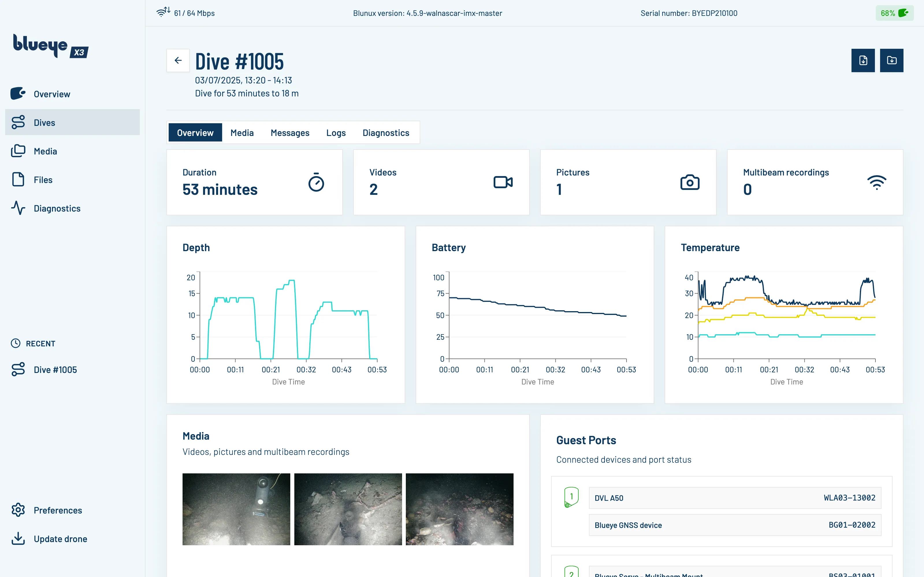Open the first media thumbnail with camera
The height and width of the screenshot is (577, 924).
pyautogui.click(x=236, y=509)
